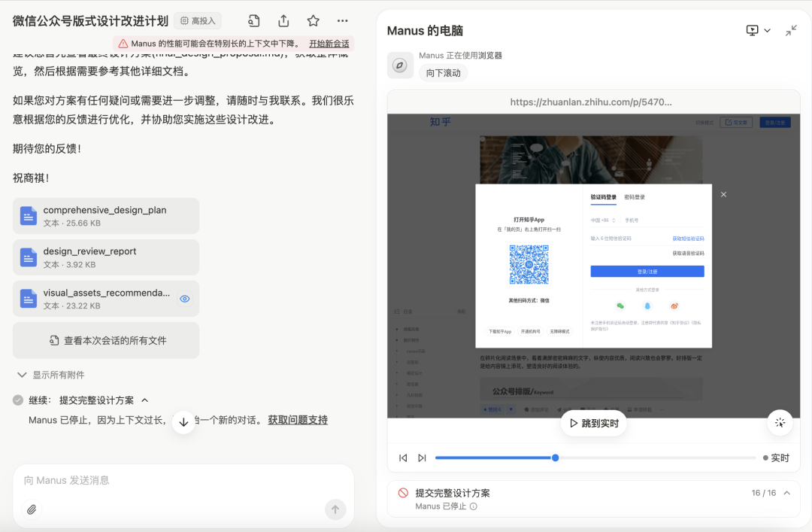Click the playback progress slider handle
Screen dimensions: 812x532
coord(555,458)
